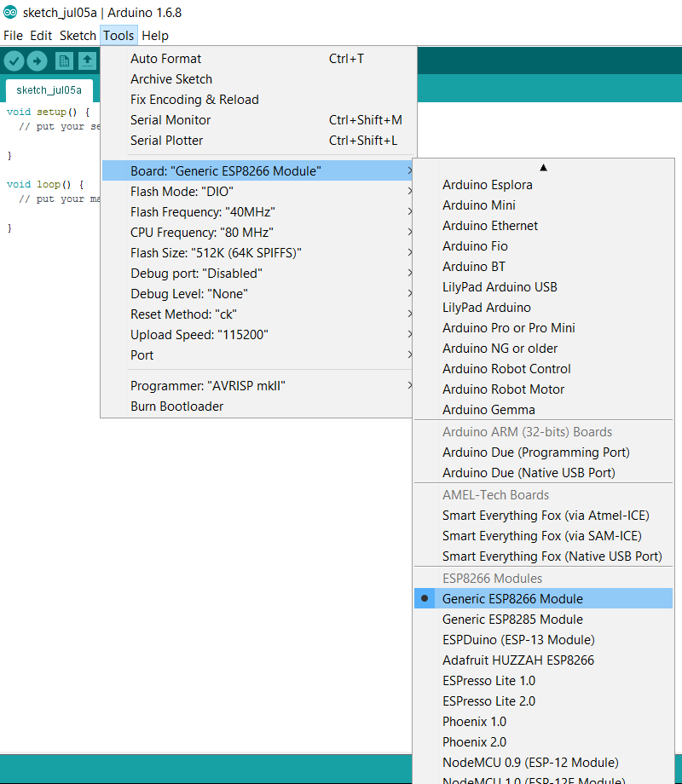This screenshot has width=682, height=784.
Task: Select Arduino Due (Native USB Port)
Action: coord(543,473)
